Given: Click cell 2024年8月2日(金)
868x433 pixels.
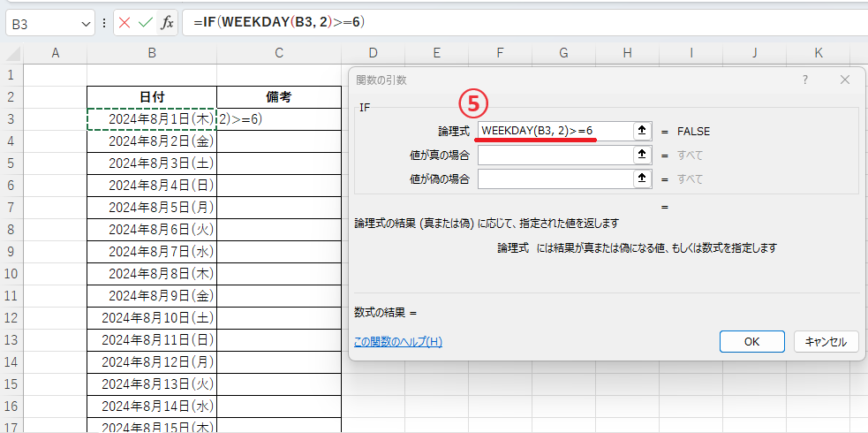Looking at the screenshot, I should [x=152, y=141].
